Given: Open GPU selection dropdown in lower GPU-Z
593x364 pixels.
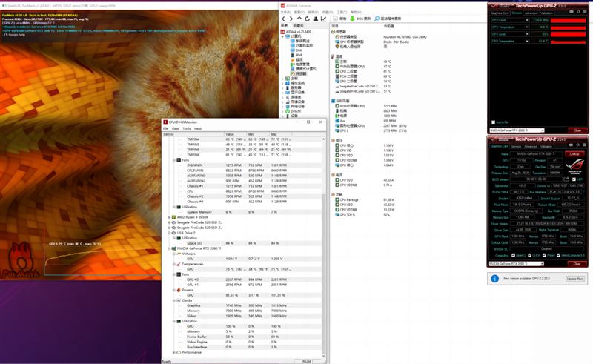Looking at the screenshot, I should point(517,264).
